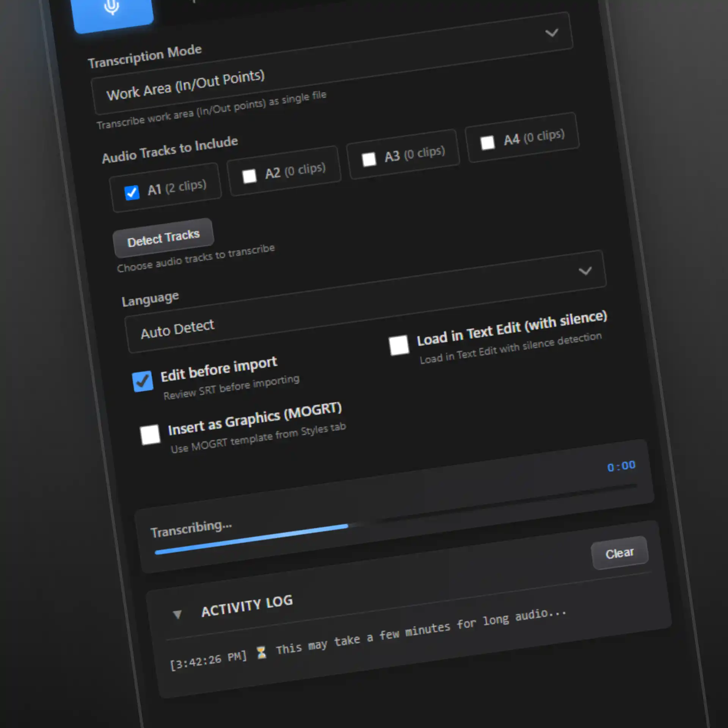Image resolution: width=728 pixels, height=728 pixels.
Task: Open the Transcription Mode dropdown chevron
Action: [552, 33]
